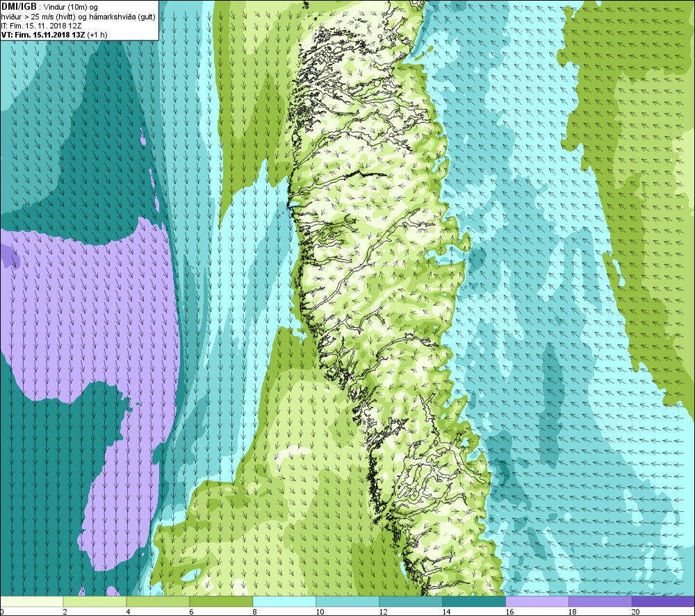
Task: Click the legend scale label "16"
Action: (509, 612)
